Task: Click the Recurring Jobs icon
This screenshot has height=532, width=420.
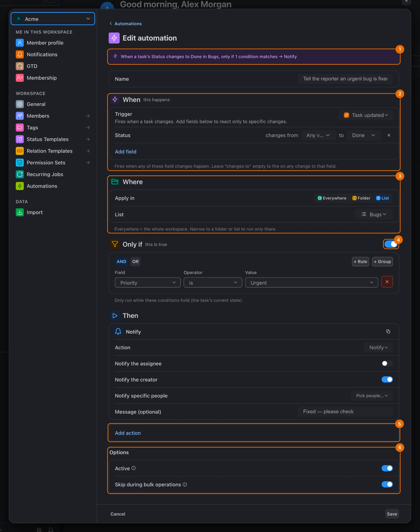Action: pos(20,174)
